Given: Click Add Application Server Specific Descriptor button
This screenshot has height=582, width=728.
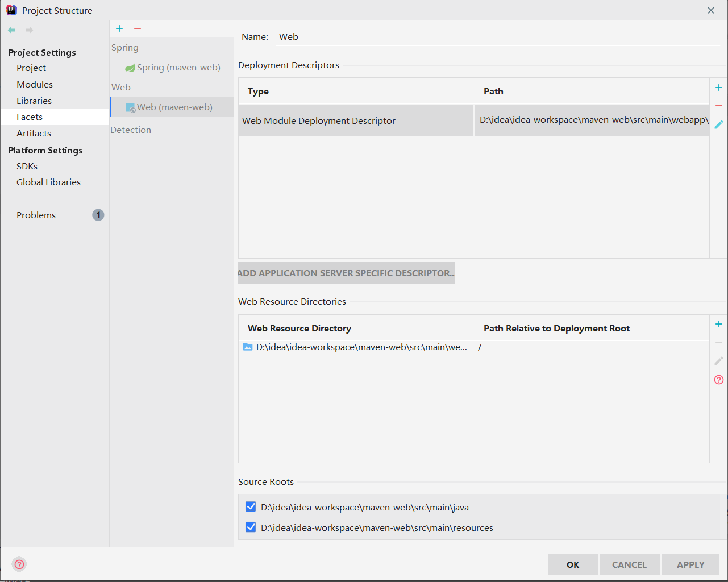Looking at the screenshot, I should click(346, 273).
